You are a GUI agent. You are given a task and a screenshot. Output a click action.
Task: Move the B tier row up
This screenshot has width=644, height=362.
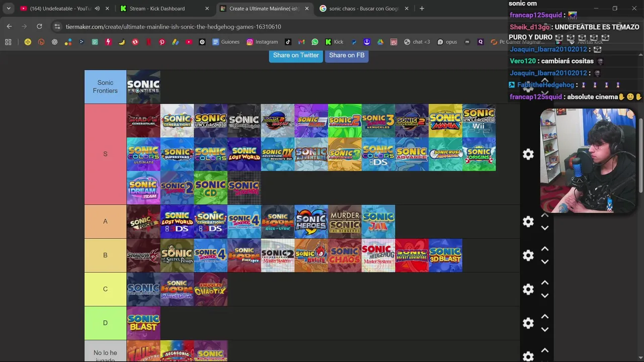545,249
